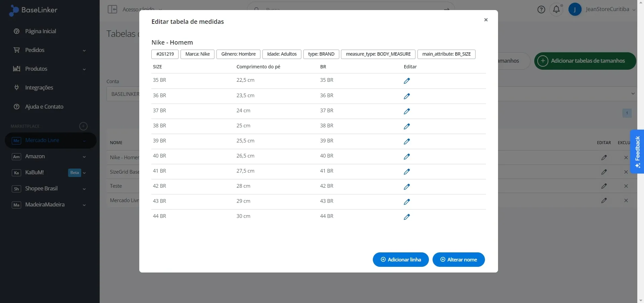Select Mercado Livre marketplace
The image size is (644, 303).
[50, 140]
